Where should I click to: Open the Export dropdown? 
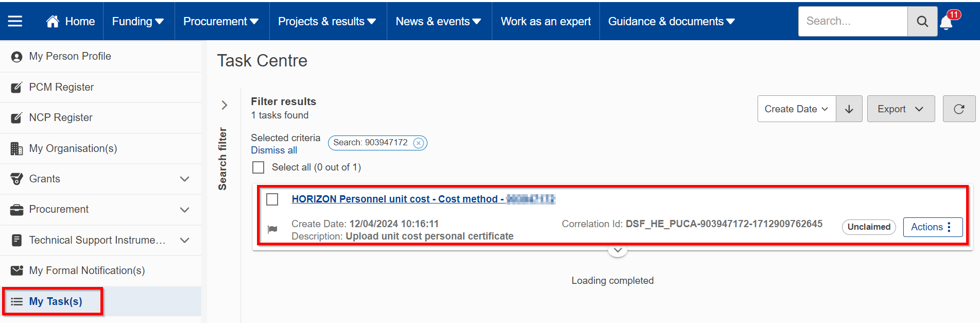900,109
